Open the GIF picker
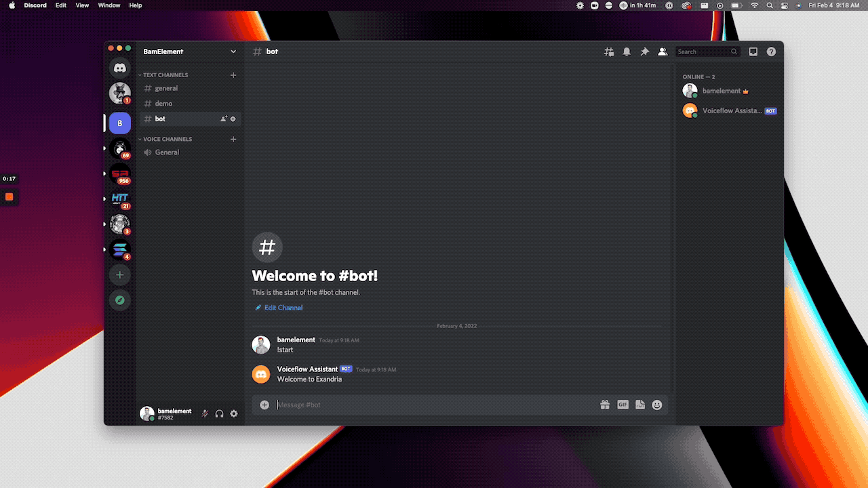The image size is (868, 488). tap(623, 404)
